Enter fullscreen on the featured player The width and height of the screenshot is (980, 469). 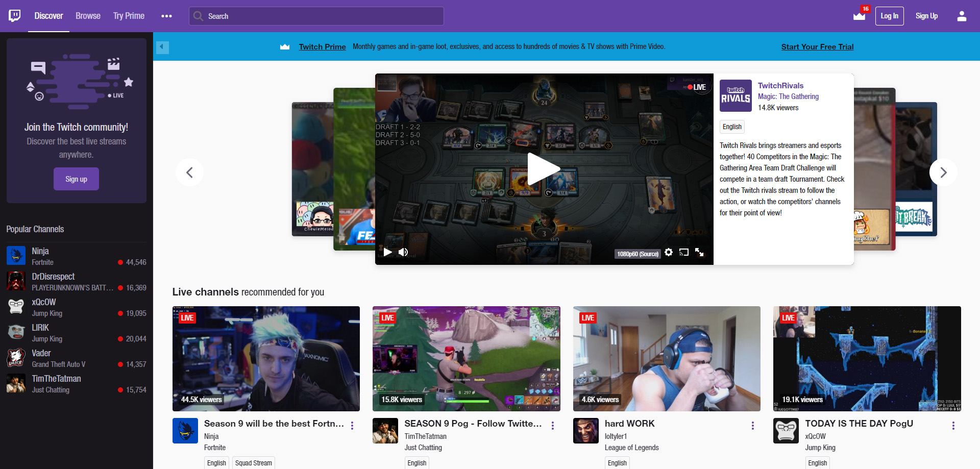coord(699,253)
